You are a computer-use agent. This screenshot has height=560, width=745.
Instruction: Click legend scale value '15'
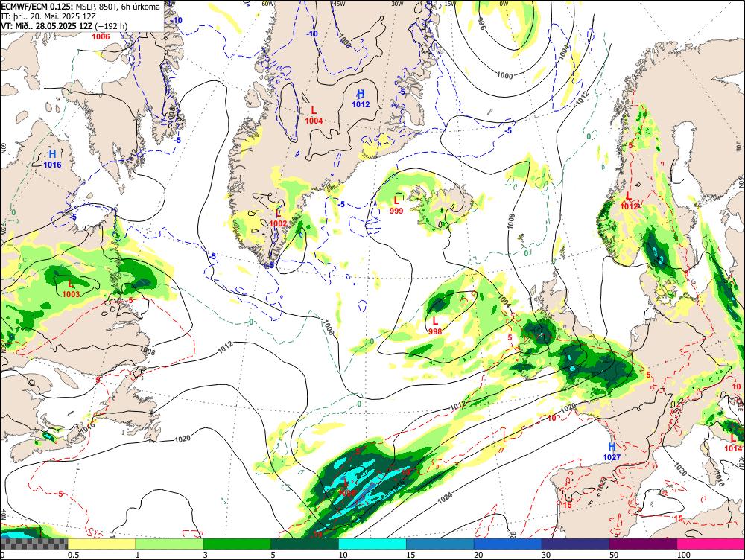point(411,555)
